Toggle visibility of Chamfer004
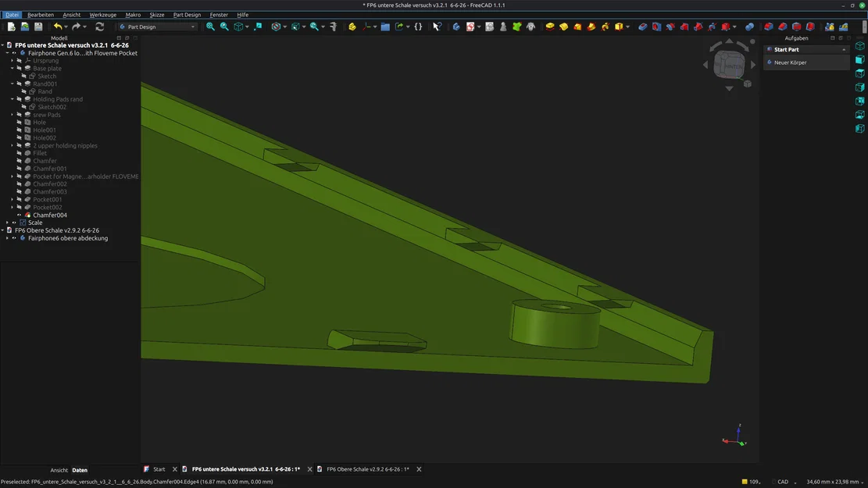 20,216
